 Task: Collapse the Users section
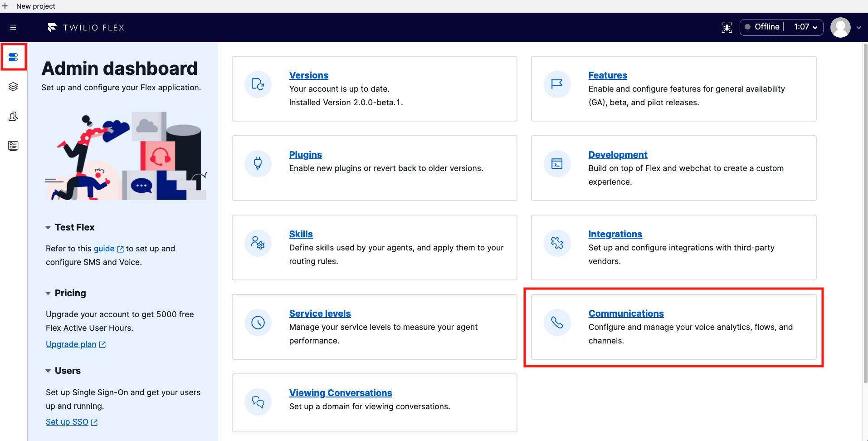click(48, 371)
